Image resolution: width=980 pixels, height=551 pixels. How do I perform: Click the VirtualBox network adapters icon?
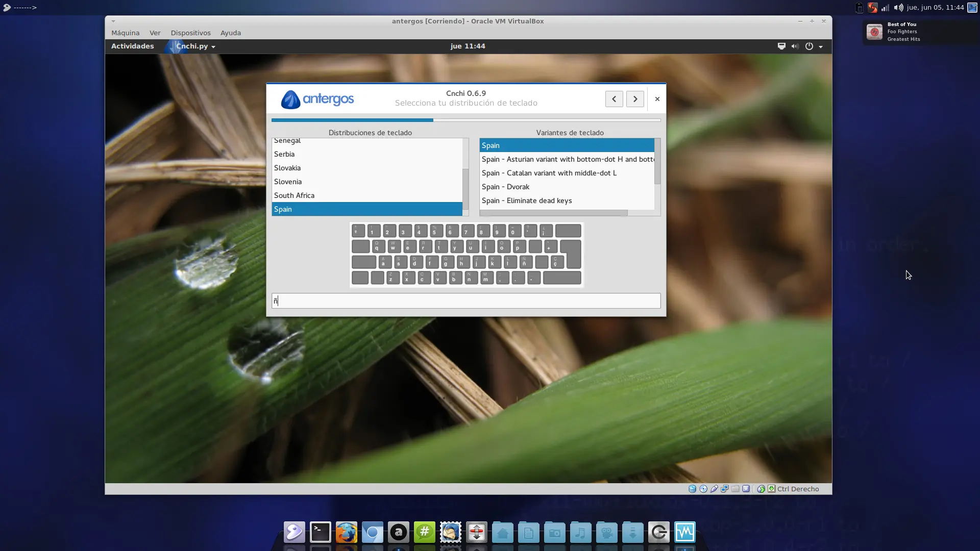pos(725,489)
